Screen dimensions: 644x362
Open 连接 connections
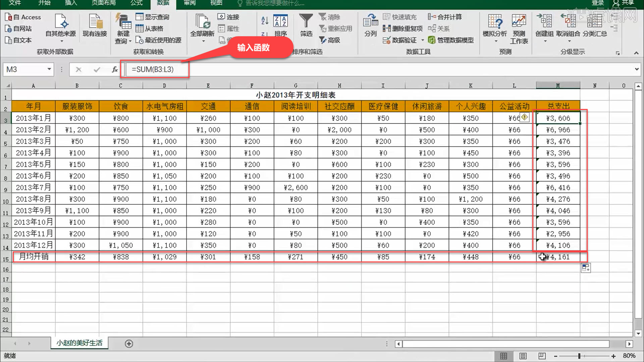click(x=228, y=17)
